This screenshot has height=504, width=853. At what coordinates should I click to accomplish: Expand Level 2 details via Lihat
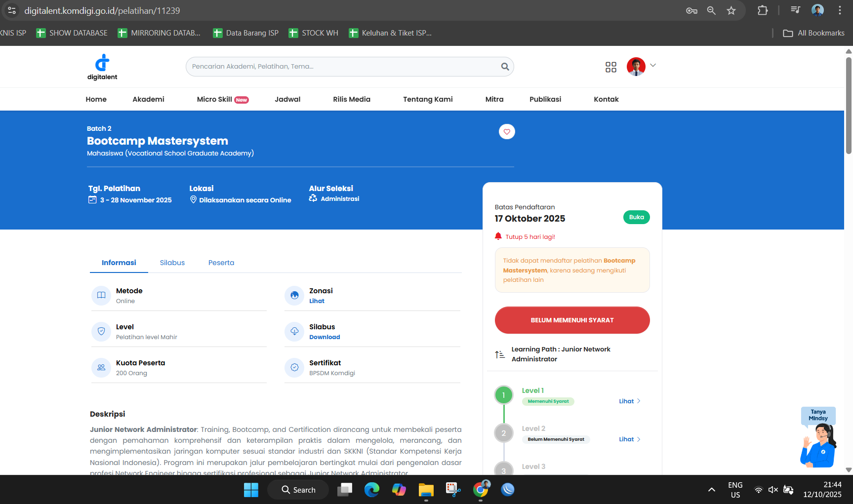point(629,439)
